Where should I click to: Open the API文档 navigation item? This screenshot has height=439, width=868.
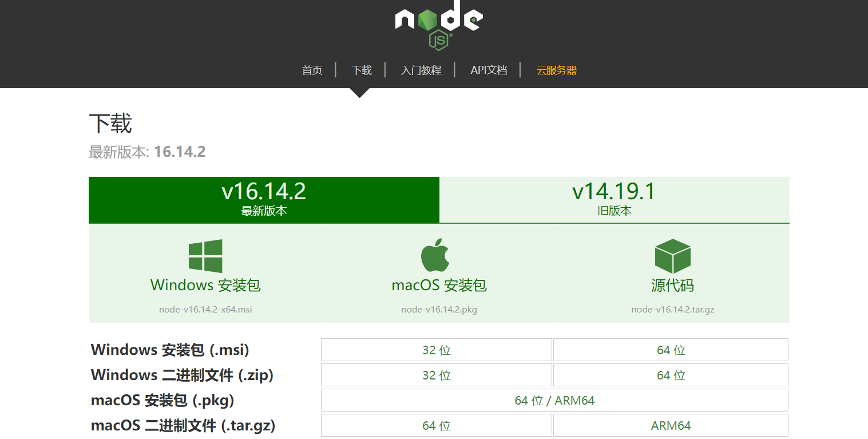point(489,70)
